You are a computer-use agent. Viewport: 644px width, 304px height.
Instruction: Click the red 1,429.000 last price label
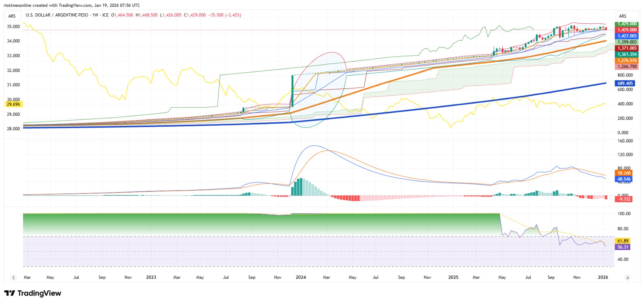point(627,30)
